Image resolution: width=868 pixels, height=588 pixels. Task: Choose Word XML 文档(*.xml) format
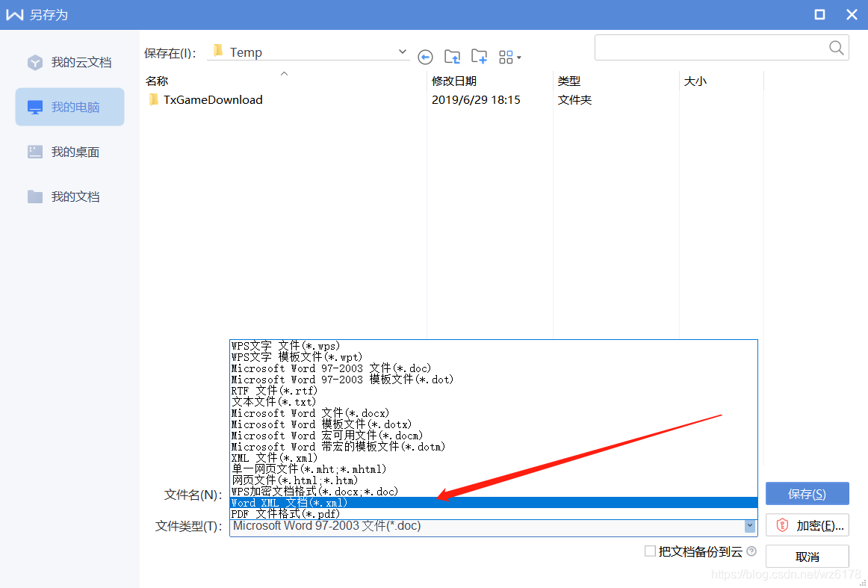[493, 503]
